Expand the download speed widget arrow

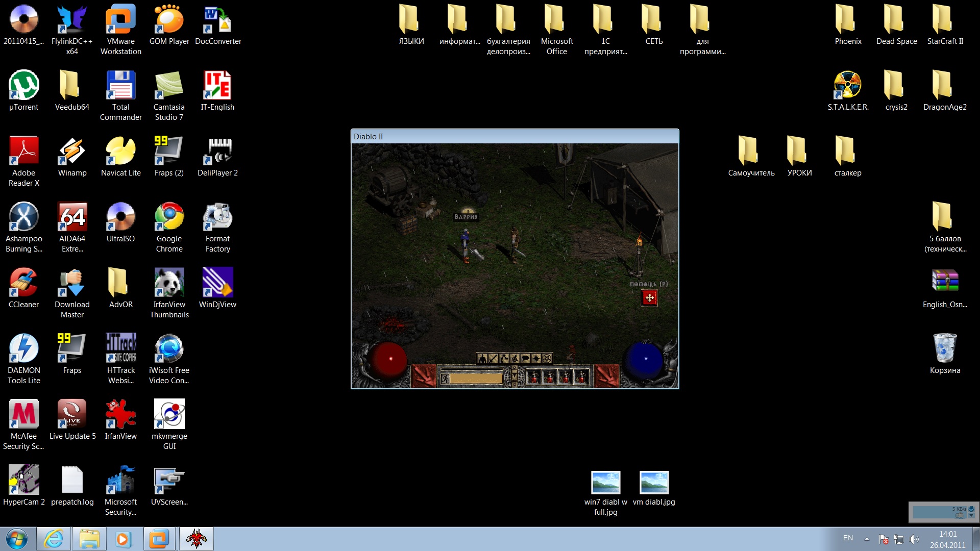pos(971,515)
